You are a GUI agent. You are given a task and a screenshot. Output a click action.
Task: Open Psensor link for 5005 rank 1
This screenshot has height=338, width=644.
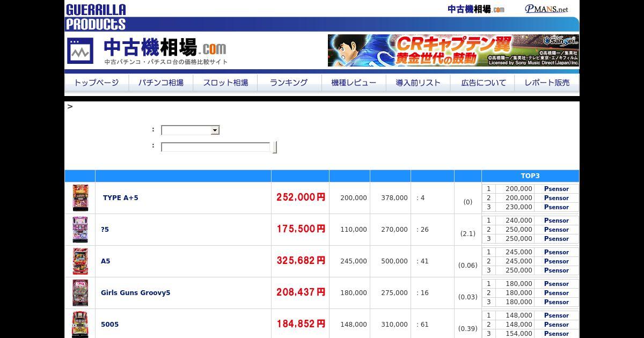[x=557, y=315]
